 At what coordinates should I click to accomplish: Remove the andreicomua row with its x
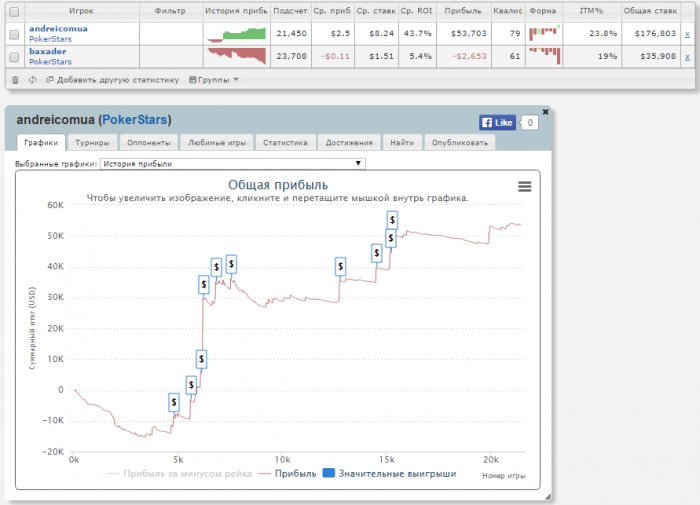coord(686,34)
